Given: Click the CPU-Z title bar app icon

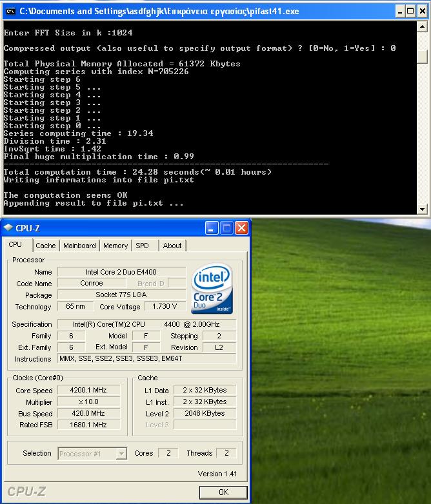Looking at the screenshot, I should 8,228.
